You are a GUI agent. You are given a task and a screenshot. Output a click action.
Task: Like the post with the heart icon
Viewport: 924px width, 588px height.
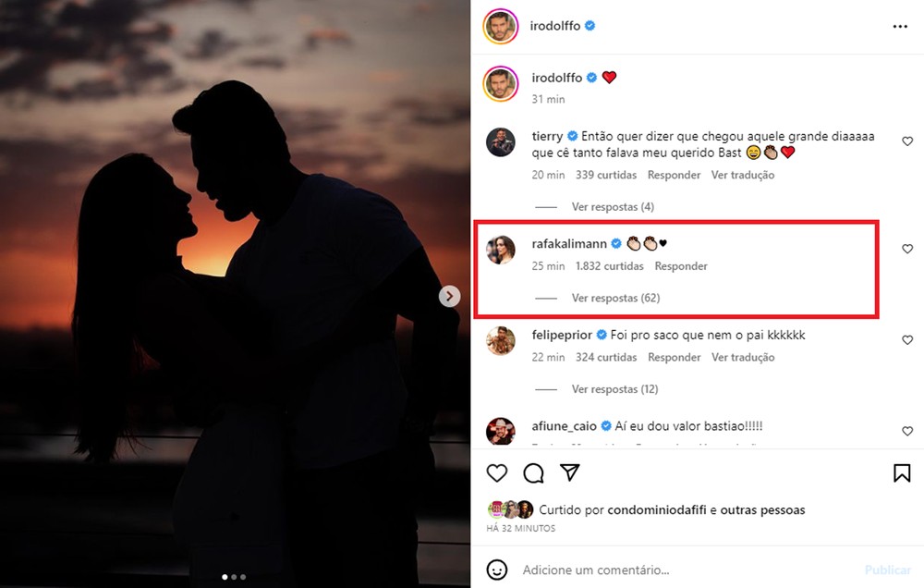496,472
